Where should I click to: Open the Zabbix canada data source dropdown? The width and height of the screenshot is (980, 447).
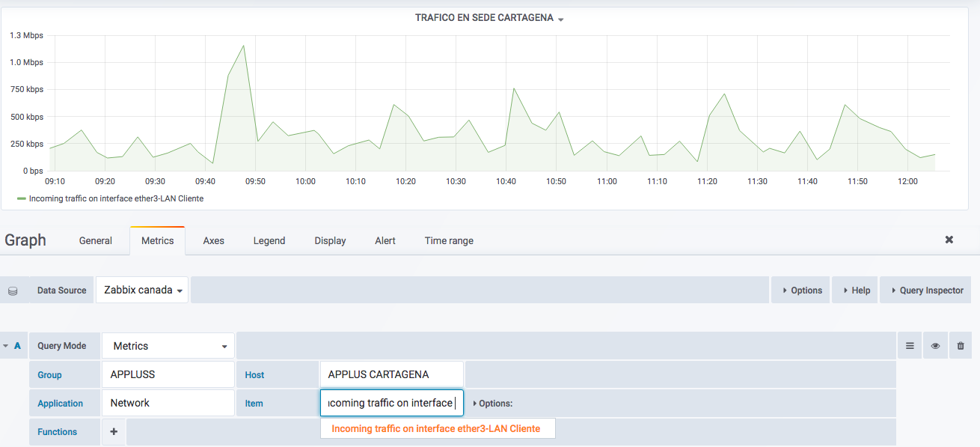[x=141, y=290]
